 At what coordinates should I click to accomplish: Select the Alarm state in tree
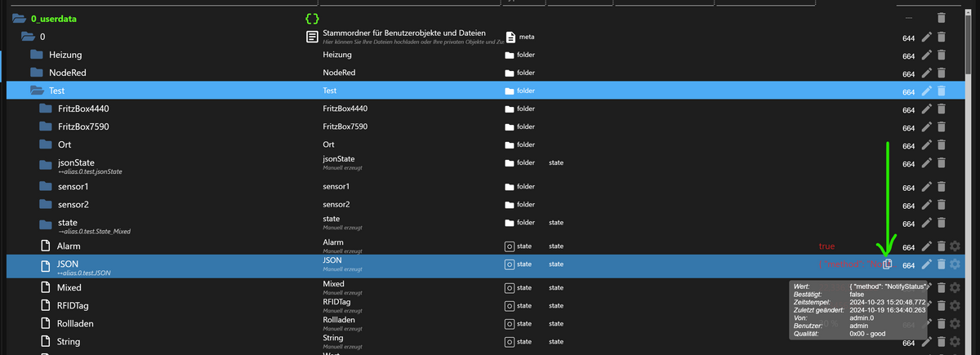tap(69, 246)
